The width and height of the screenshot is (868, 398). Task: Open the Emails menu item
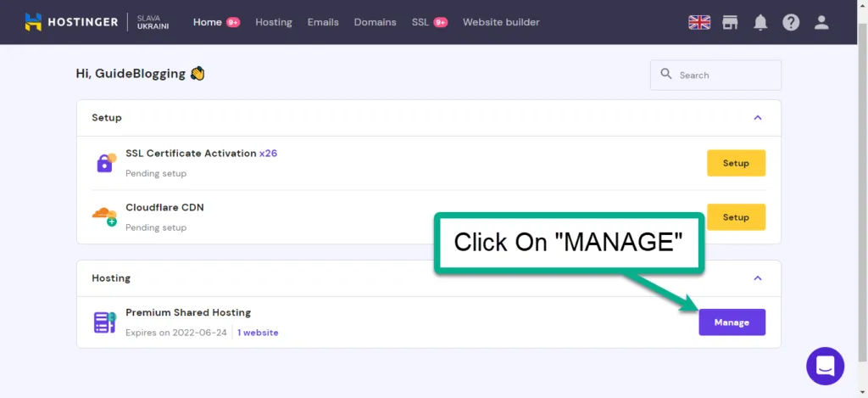click(323, 22)
